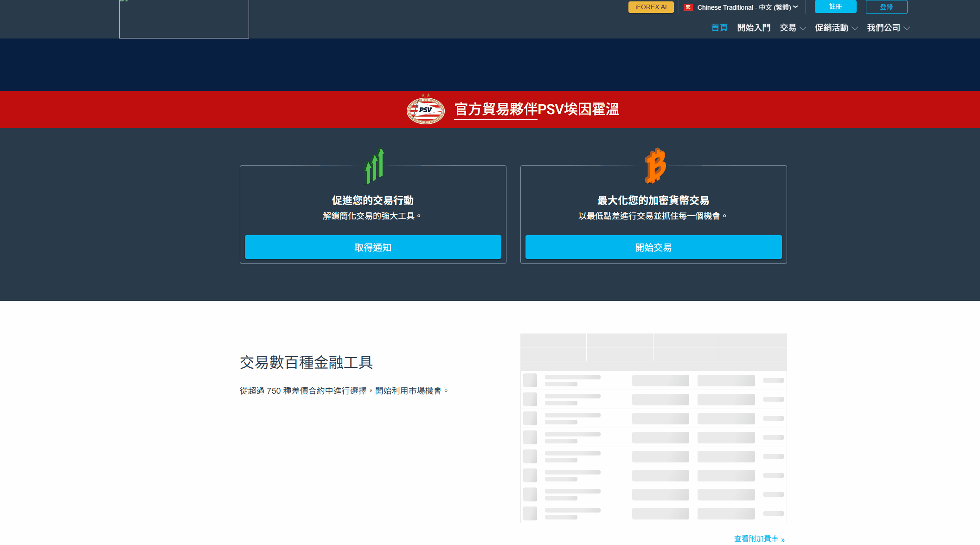Click the 取得通知 button

[373, 247]
